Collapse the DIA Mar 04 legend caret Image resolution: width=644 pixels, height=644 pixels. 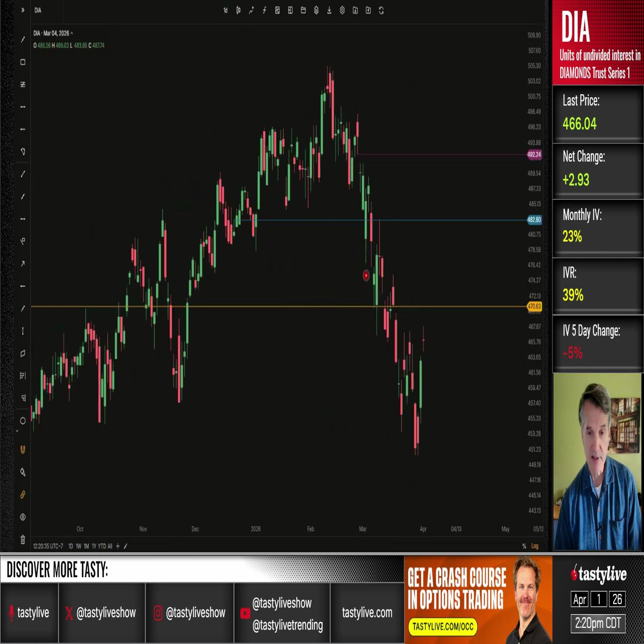pos(72,33)
